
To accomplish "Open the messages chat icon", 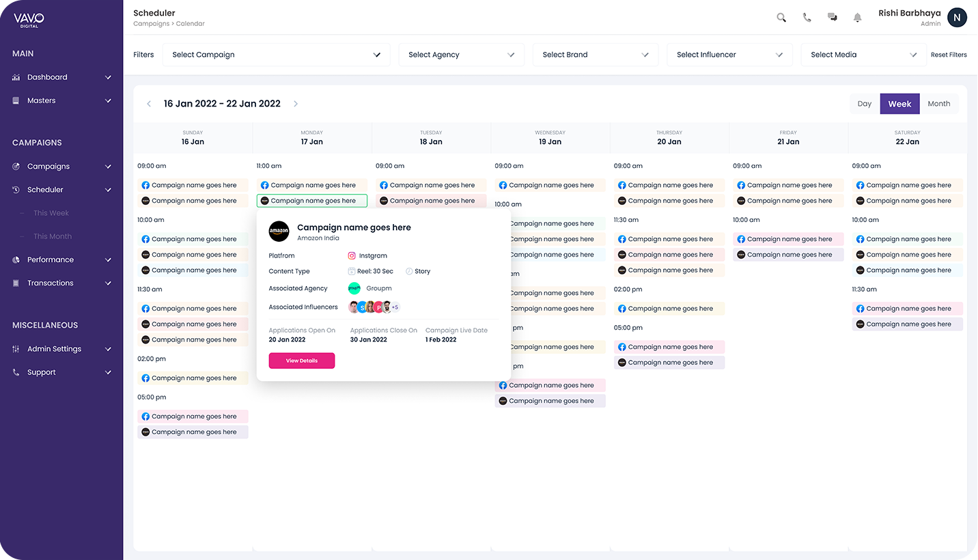I will click(832, 17).
